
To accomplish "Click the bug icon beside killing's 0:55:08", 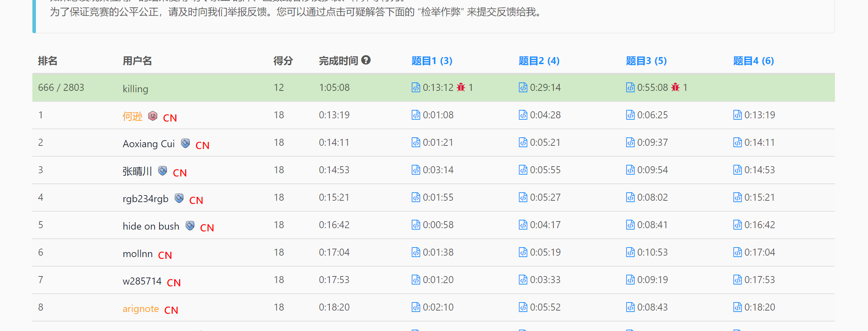I will click(x=675, y=87).
